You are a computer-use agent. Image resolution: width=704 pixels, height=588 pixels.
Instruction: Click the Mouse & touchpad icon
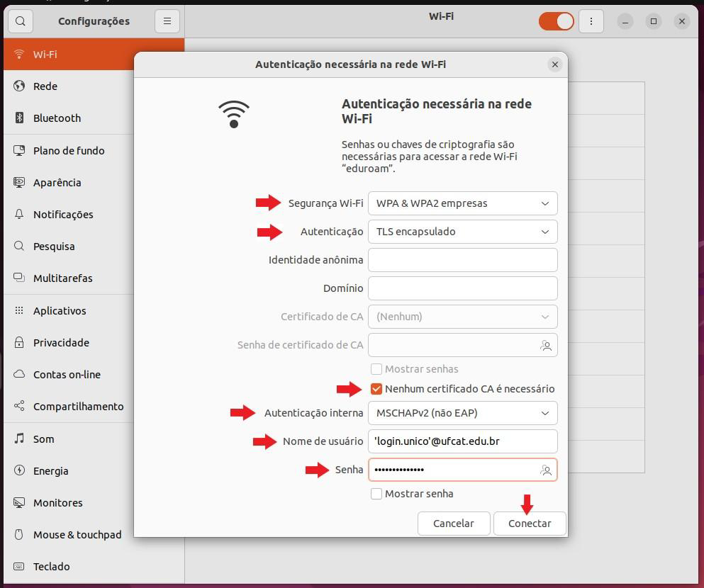19,535
